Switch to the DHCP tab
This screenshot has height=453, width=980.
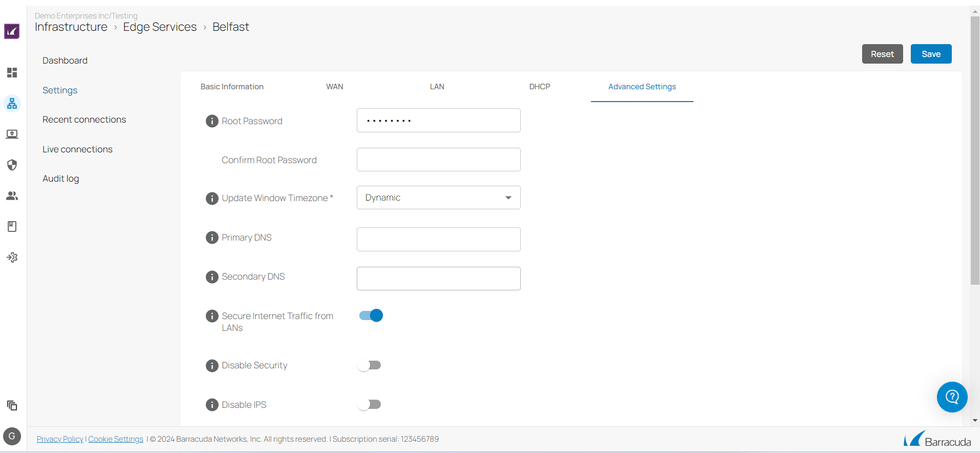[540, 87]
